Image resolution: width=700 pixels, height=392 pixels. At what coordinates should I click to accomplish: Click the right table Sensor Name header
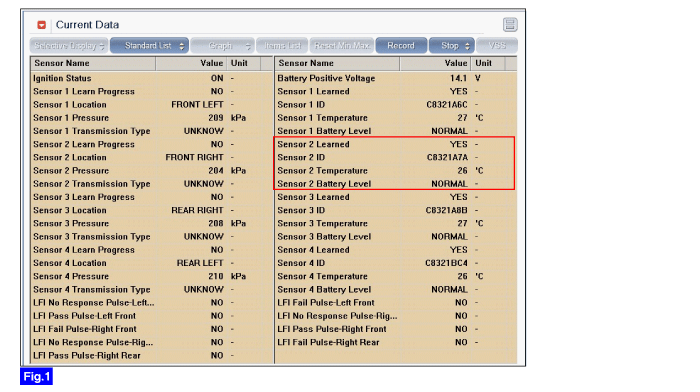coord(338,63)
